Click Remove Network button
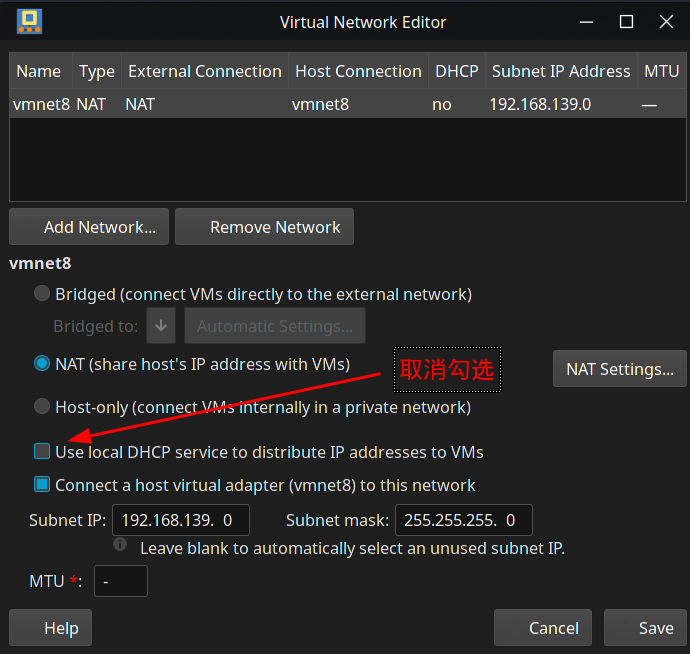The height and width of the screenshot is (654, 690). pyautogui.click(x=264, y=227)
